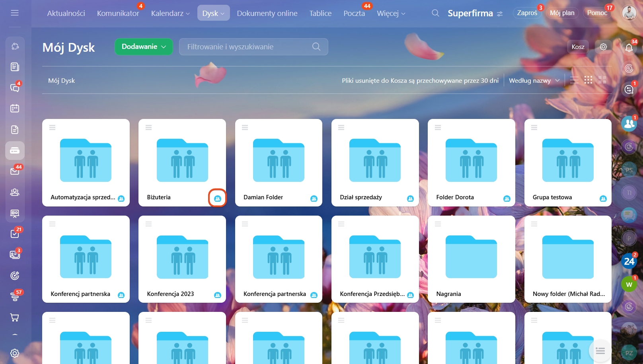Open the blue 24 icon in the right panel
This screenshot has height=364, width=643.
(629, 261)
